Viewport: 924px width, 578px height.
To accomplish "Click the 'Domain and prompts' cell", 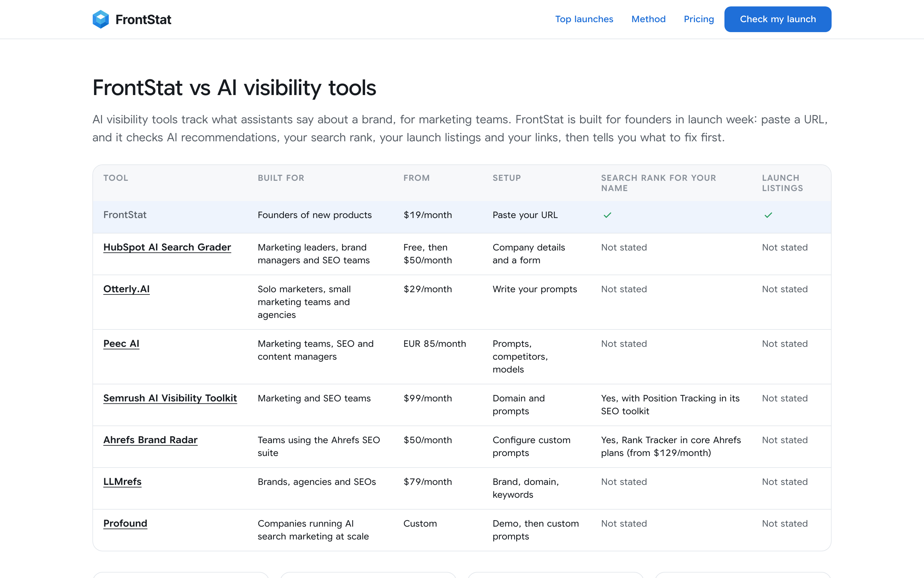I will (518, 405).
